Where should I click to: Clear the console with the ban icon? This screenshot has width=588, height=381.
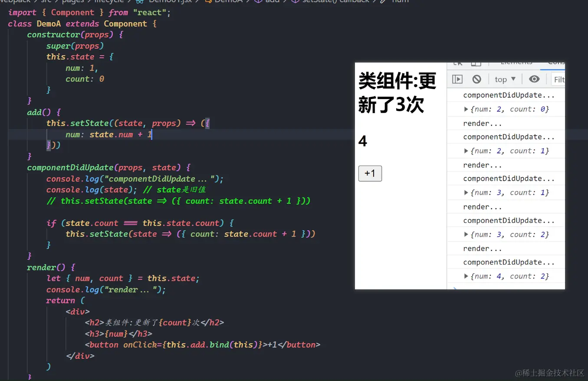476,79
